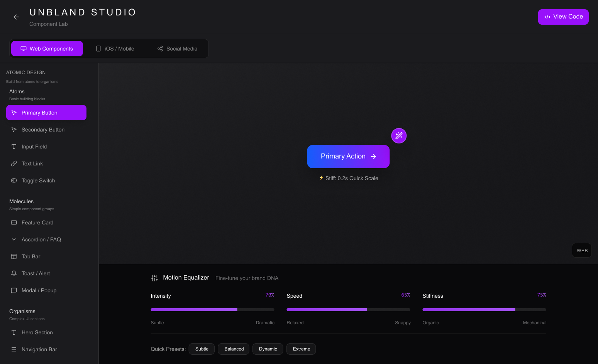598x364 pixels.
Task: Open the Modal / Popup component
Action: [46, 290]
